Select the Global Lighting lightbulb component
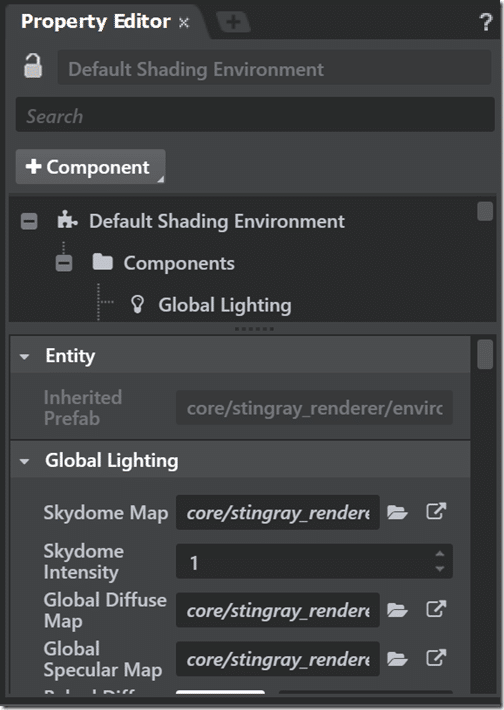Viewport: 504px width, 710px height. 137,305
